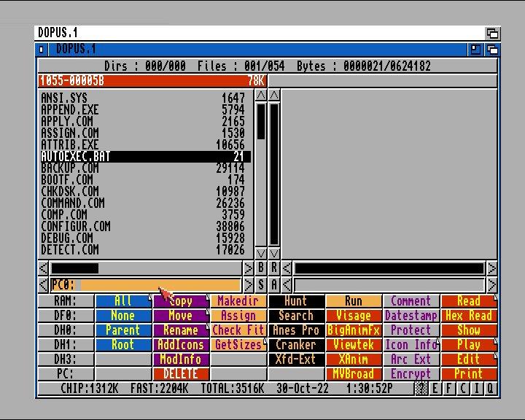The image size is (525, 420).
Task: Click the left lister's vertical scrollbar thumb
Action: click(x=261, y=122)
